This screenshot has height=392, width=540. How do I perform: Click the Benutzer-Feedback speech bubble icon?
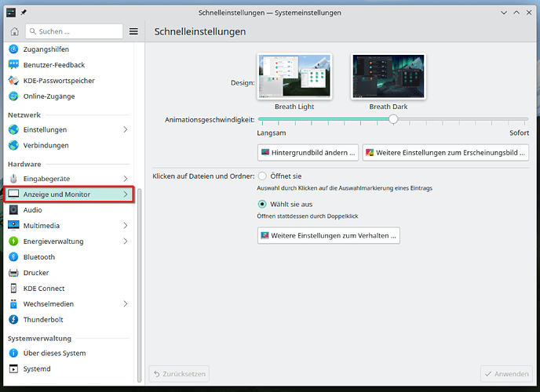click(13, 64)
